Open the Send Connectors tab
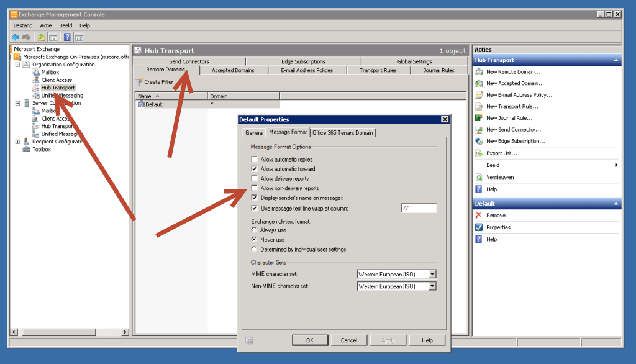This screenshot has width=636, height=364. click(189, 61)
